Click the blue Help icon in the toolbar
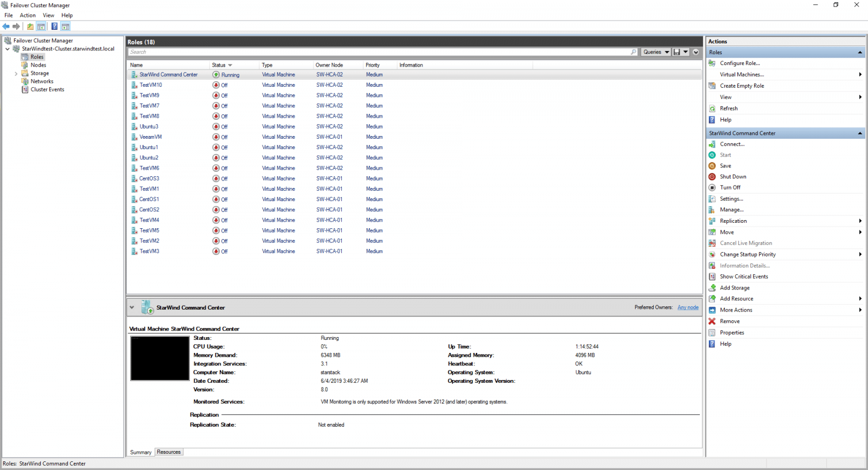This screenshot has height=470, width=868. 54,26
